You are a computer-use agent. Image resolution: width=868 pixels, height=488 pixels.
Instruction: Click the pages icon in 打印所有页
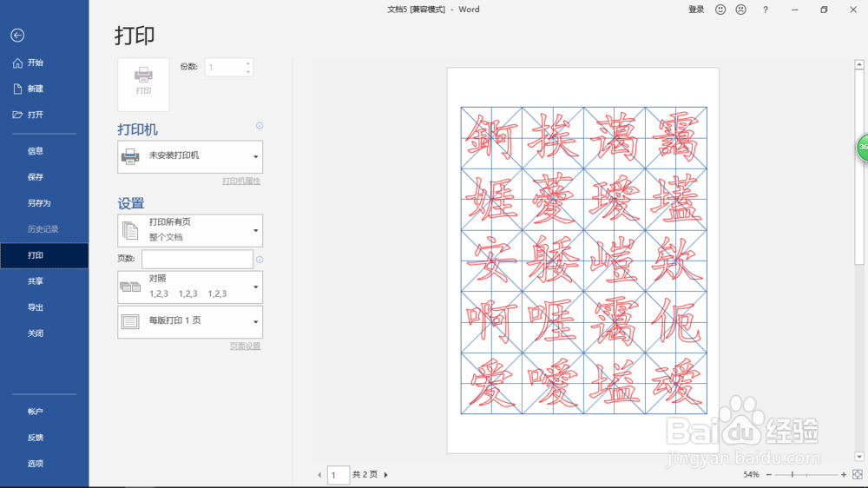(x=131, y=230)
